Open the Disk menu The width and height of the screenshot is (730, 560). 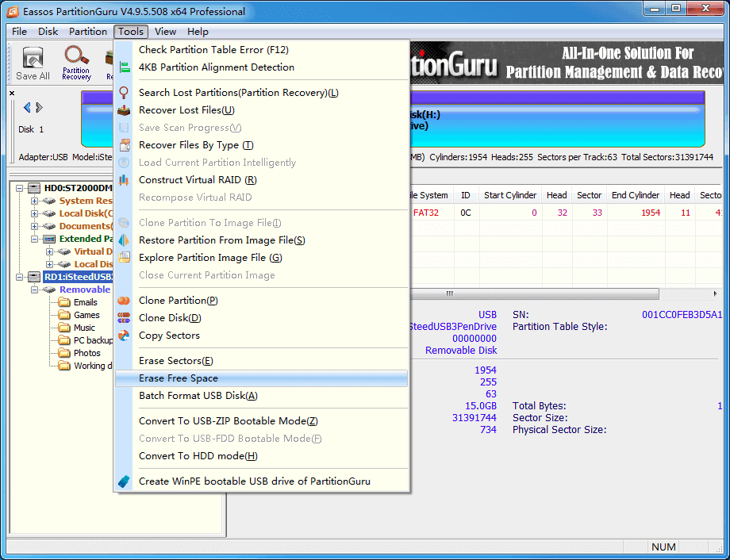[48, 32]
